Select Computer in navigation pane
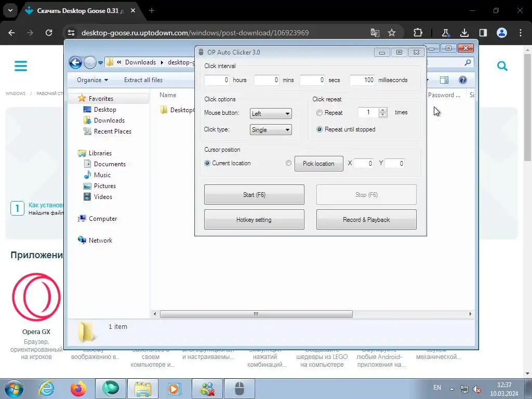Viewport: 532px width, 399px height. (x=103, y=219)
